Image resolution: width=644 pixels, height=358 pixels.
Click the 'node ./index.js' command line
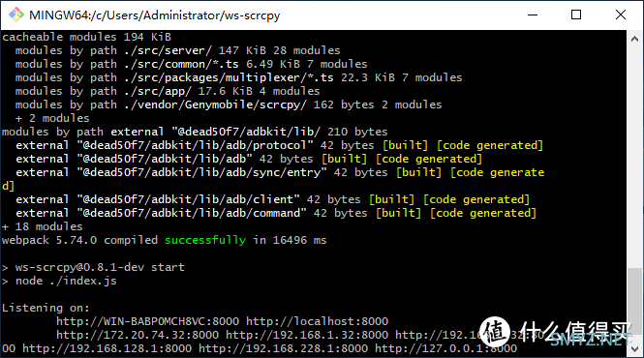coord(66,281)
